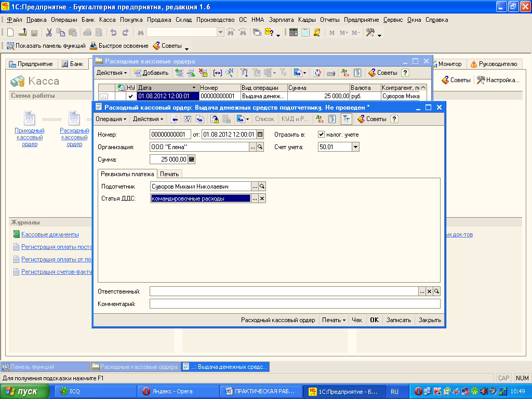Open the calculator beside the Сумма field
This screenshot has width=532, height=399.
(x=191, y=159)
